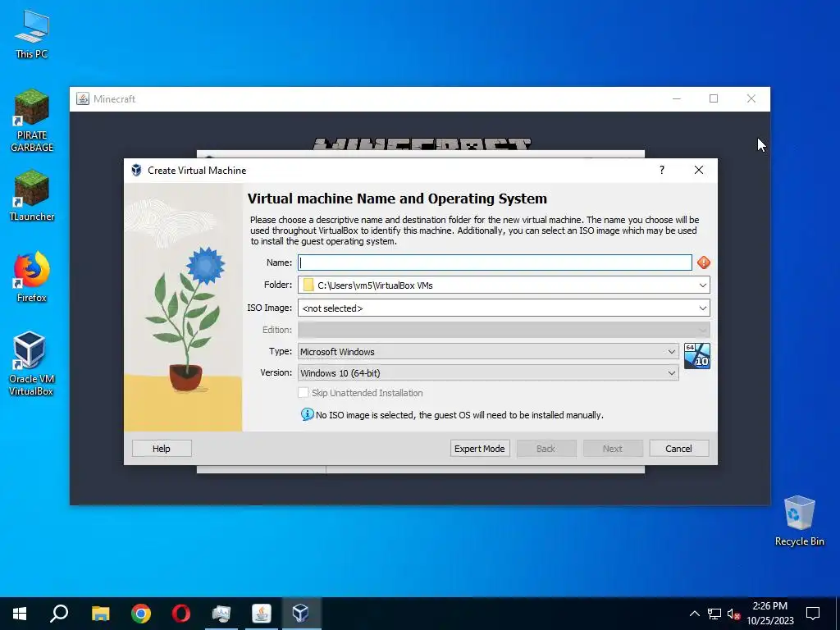
Task: Click the Next button
Action: (x=612, y=449)
